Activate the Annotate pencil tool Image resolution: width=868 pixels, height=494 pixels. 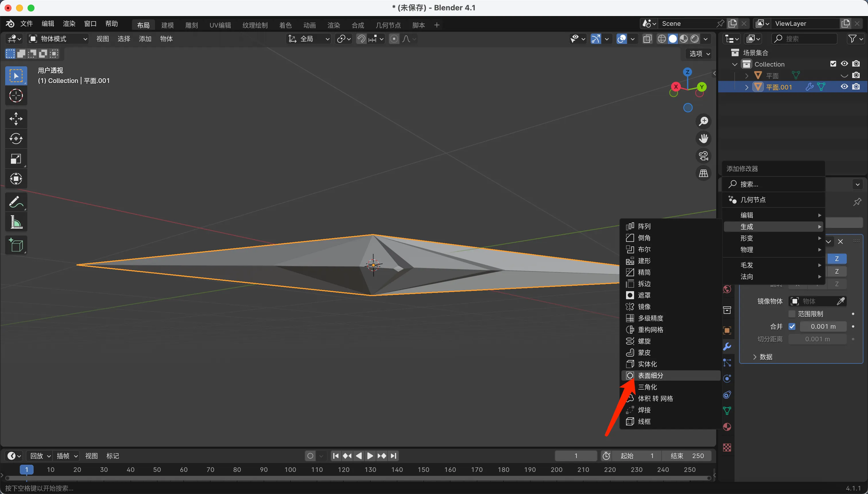coord(16,202)
